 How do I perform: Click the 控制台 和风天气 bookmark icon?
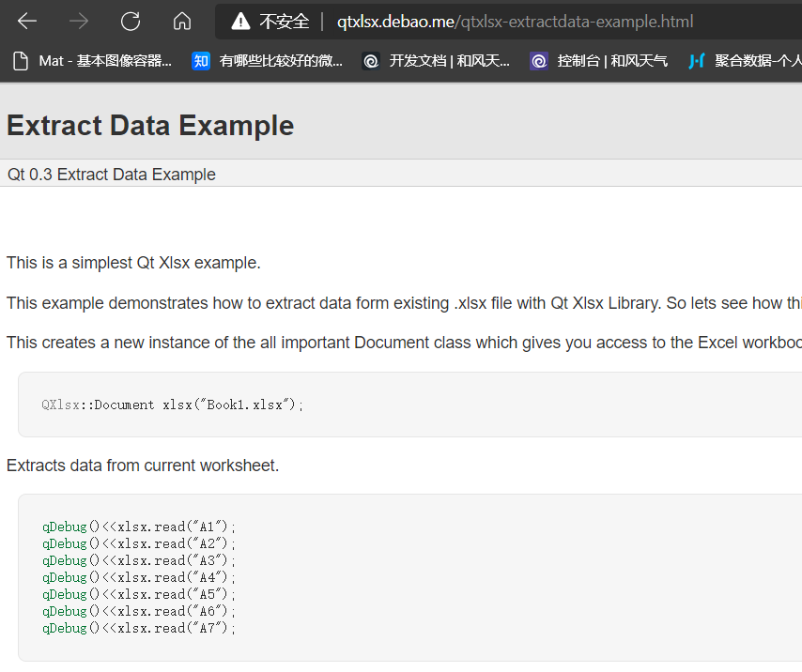point(538,61)
